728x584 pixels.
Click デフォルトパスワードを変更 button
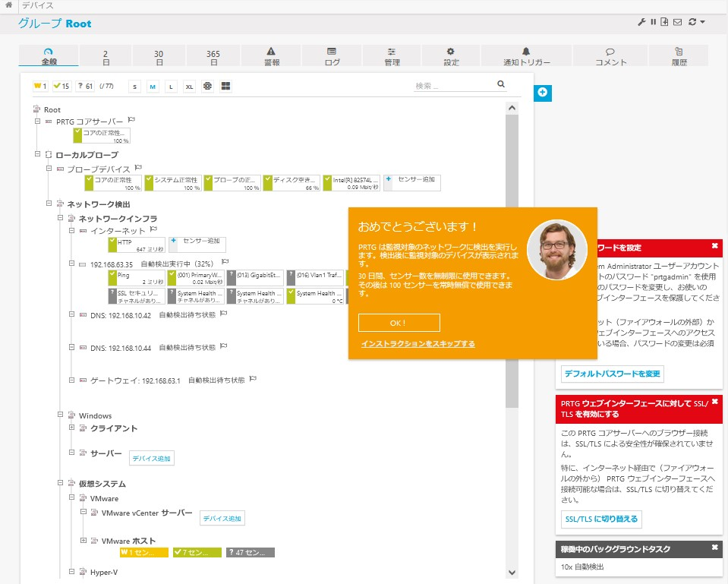point(612,374)
